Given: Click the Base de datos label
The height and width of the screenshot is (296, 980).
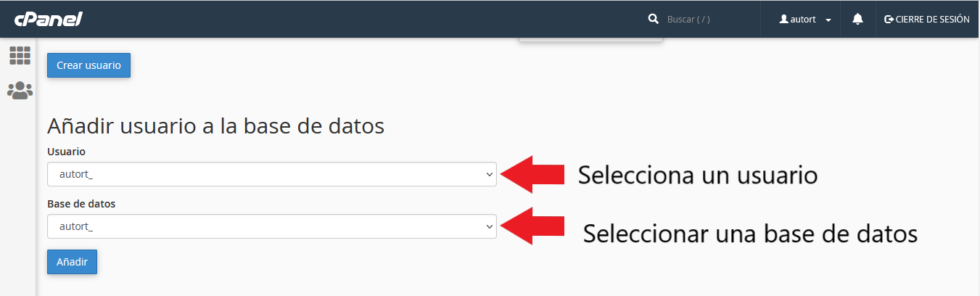Looking at the screenshot, I should pos(81,204).
